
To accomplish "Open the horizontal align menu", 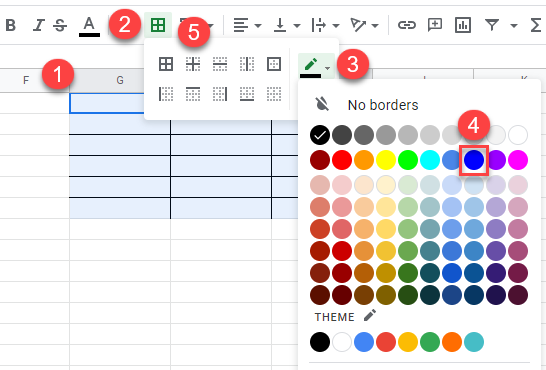I will pyautogui.click(x=241, y=25).
